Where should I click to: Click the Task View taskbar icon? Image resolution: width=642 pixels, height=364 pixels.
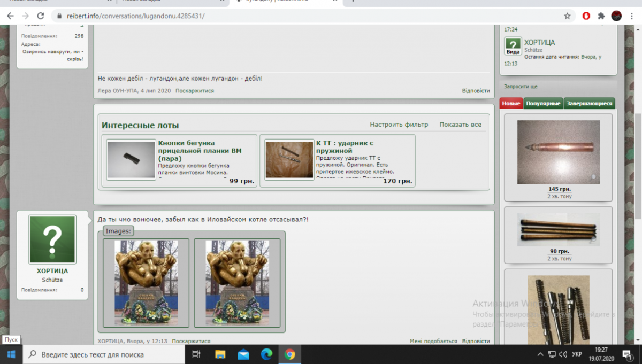[x=196, y=354]
